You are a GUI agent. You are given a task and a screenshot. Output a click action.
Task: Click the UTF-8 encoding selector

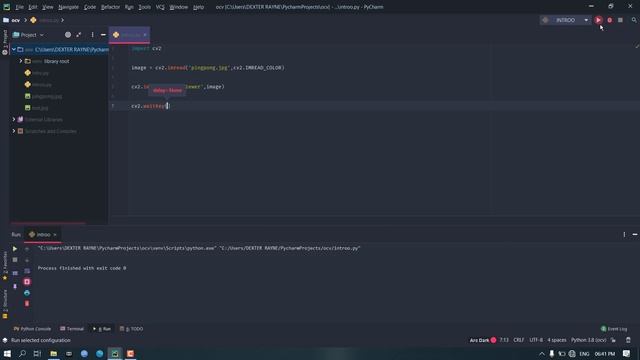point(536,340)
